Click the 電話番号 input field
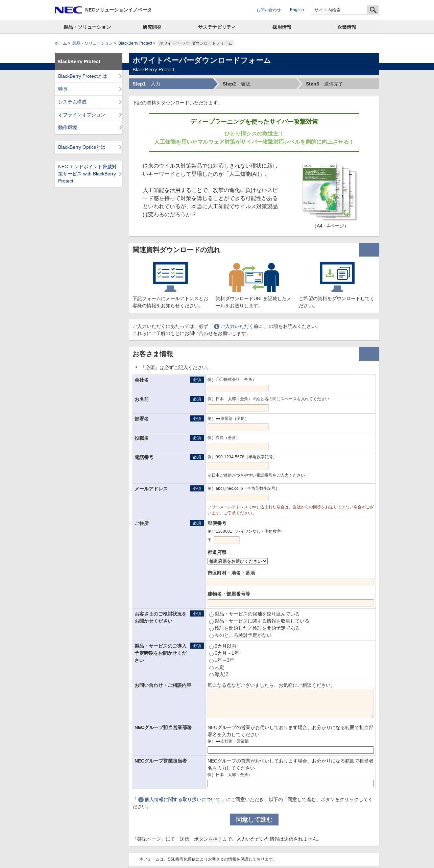The image size is (434, 868). 238,466
